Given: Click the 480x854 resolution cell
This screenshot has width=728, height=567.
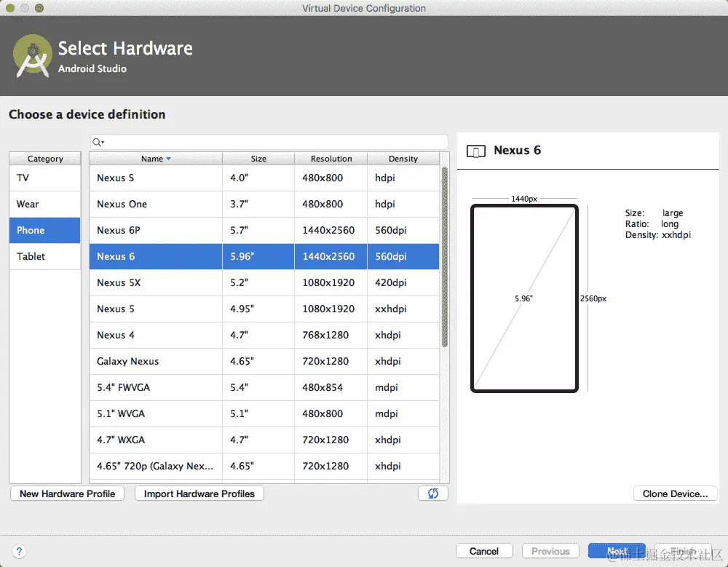Looking at the screenshot, I should coord(331,387).
